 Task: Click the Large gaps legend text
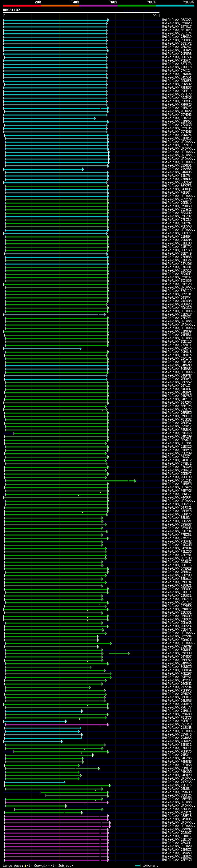38,865
